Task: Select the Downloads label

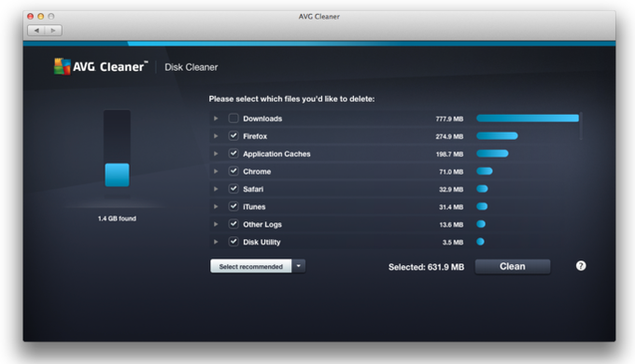Action: [x=262, y=119]
